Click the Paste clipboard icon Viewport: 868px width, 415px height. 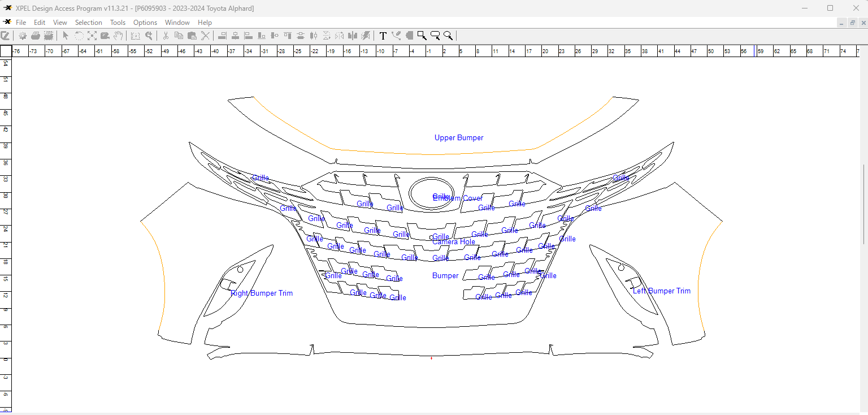[192, 36]
